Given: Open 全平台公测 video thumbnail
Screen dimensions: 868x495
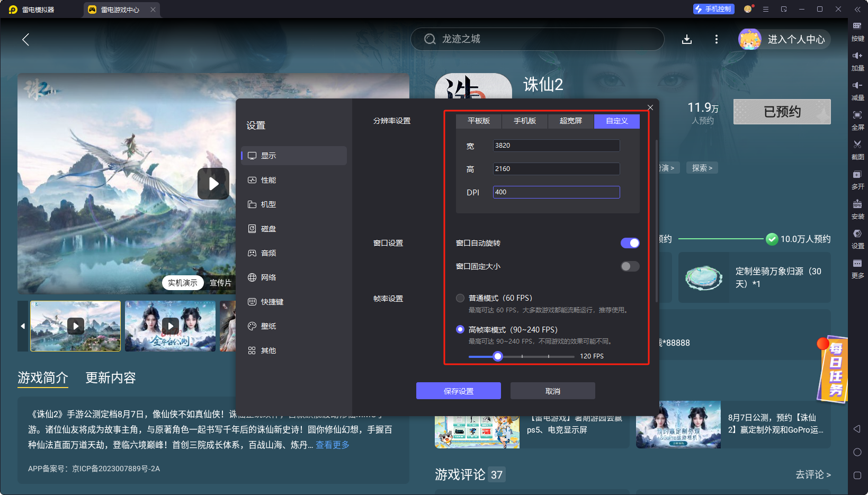Looking at the screenshot, I should [170, 326].
